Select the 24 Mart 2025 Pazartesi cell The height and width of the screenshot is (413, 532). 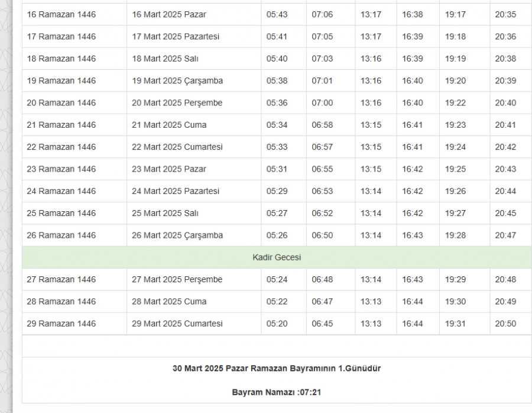click(x=176, y=191)
